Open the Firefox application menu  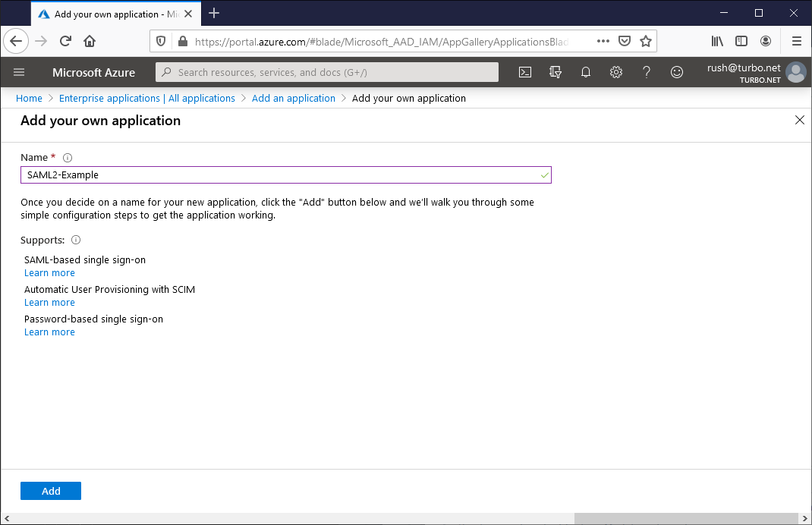[796, 41]
